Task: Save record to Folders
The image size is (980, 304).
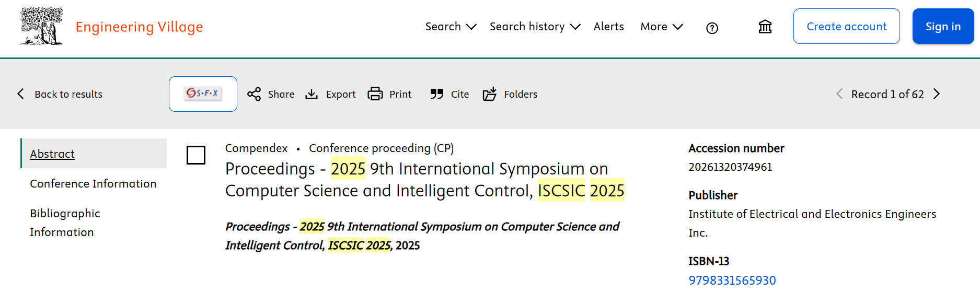Action: click(510, 94)
